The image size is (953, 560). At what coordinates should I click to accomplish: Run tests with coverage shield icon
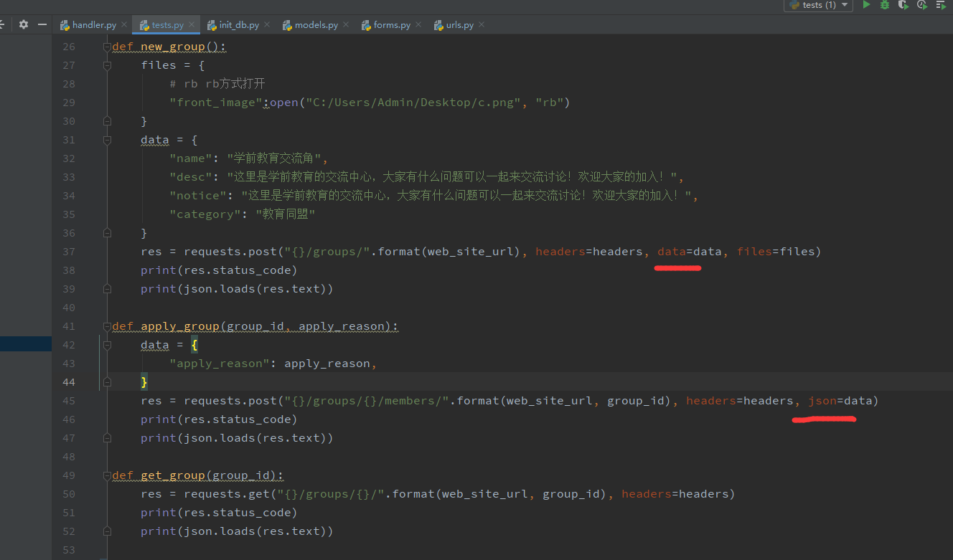903,5
